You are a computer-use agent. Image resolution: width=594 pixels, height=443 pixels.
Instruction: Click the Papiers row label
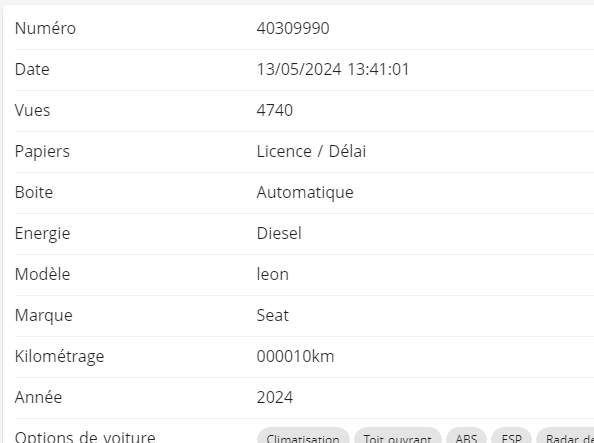coord(42,151)
